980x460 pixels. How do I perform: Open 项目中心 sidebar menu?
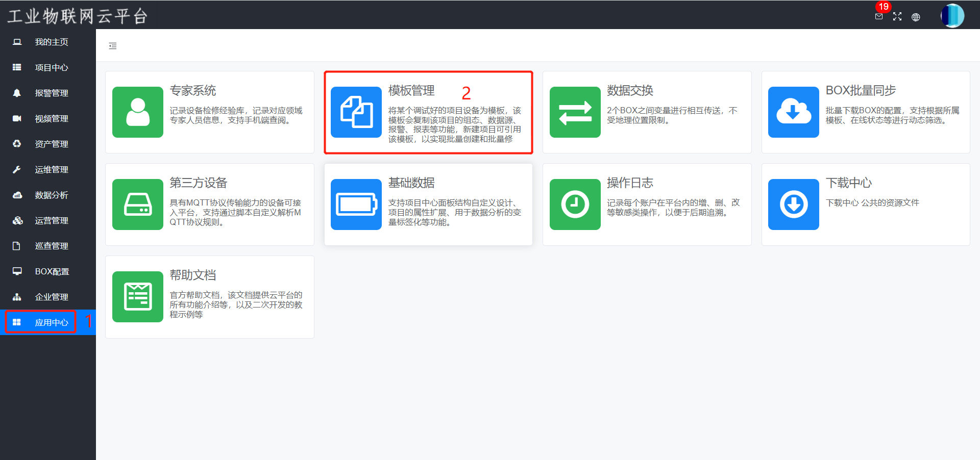click(48, 67)
